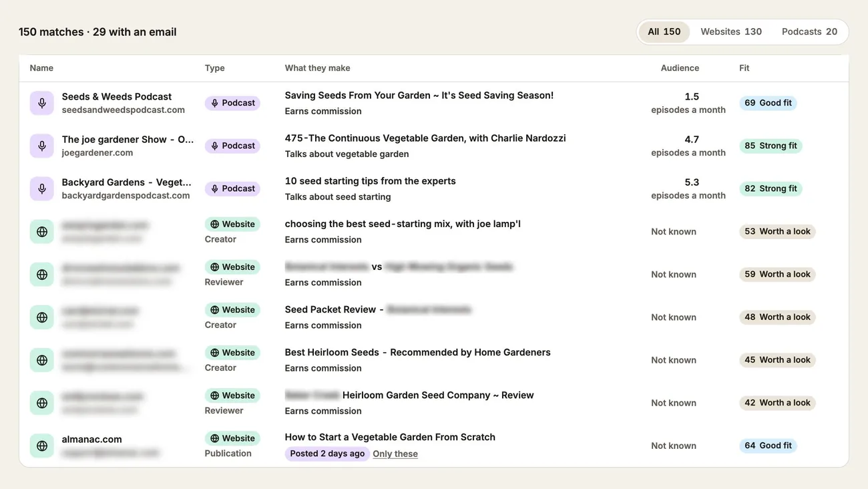Click the "Only these" link
The height and width of the screenshot is (489, 868).
pos(395,454)
